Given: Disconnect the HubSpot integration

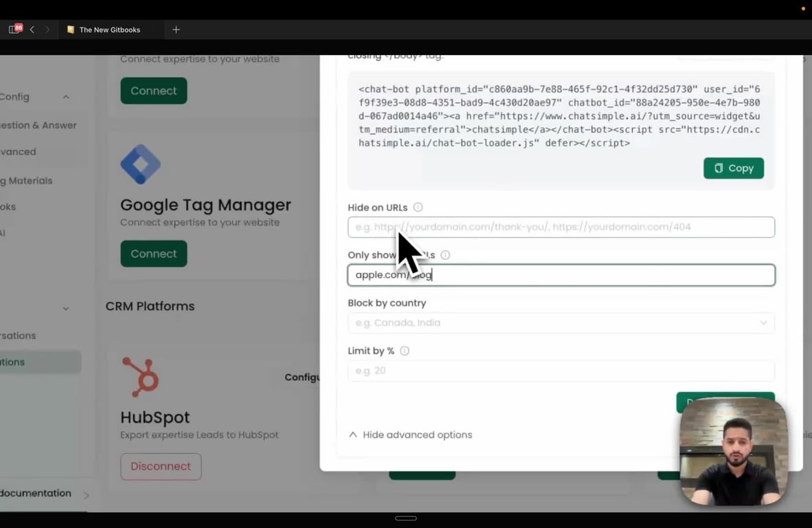Looking at the screenshot, I should (161, 466).
